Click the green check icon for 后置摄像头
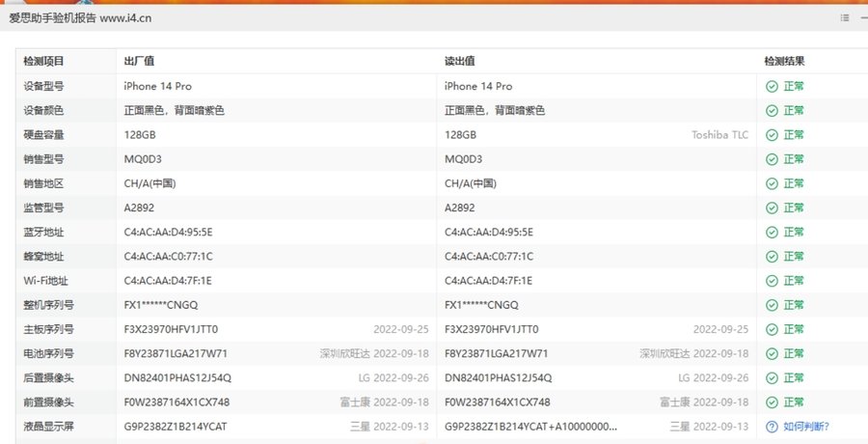Screen dimensions: 868x444 tap(772, 378)
